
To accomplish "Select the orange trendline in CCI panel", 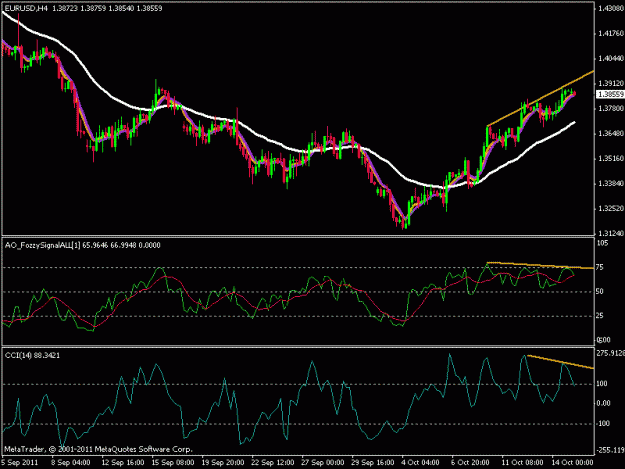I will point(560,362).
